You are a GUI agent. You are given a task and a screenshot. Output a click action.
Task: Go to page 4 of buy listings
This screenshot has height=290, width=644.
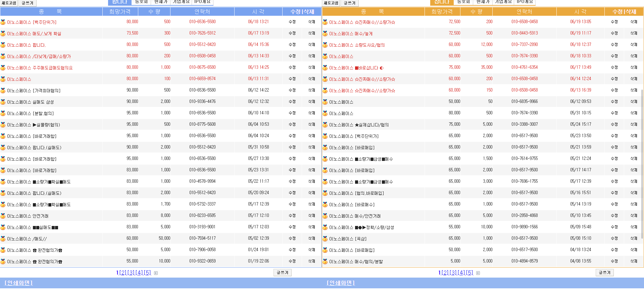coord(461,273)
